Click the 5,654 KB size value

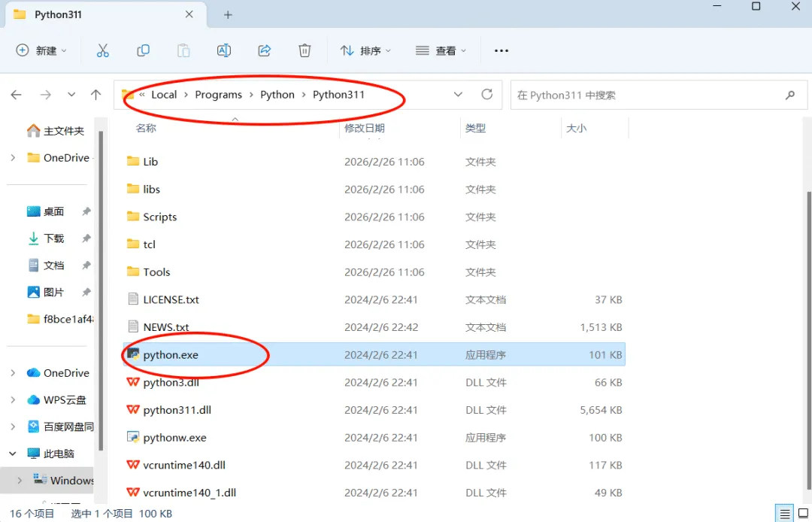coord(601,410)
